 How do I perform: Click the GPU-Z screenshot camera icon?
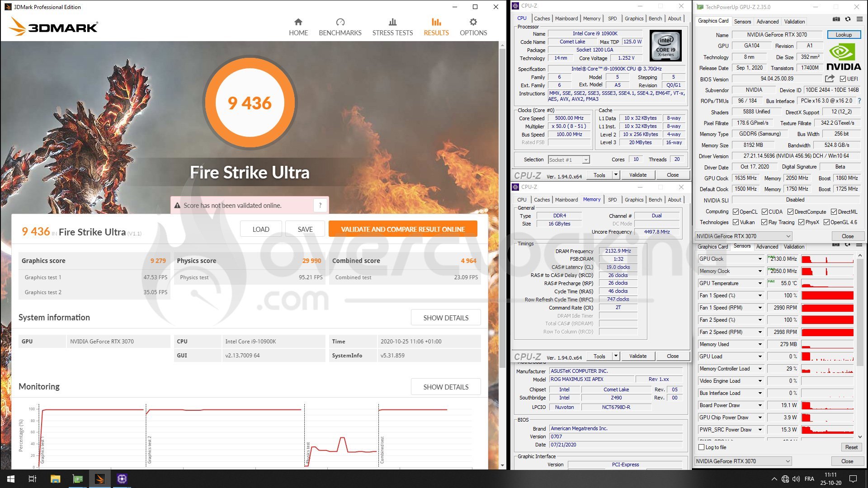coord(836,19)
